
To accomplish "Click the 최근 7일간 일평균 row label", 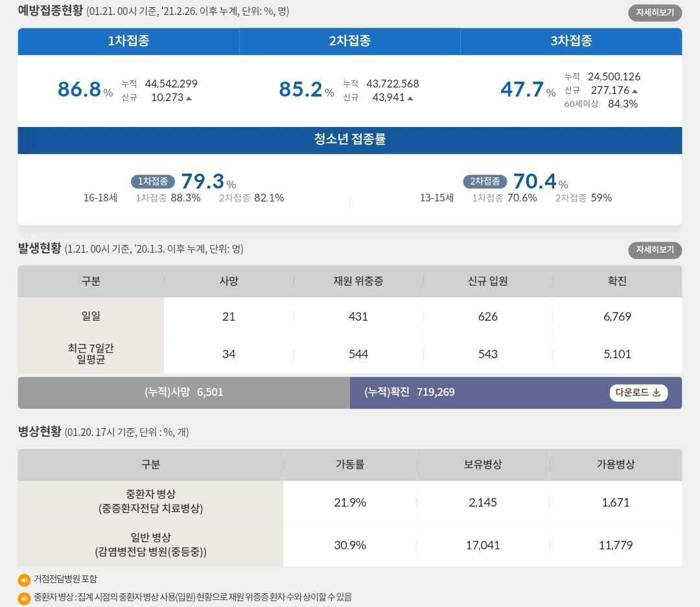I will tap(91, 354).
